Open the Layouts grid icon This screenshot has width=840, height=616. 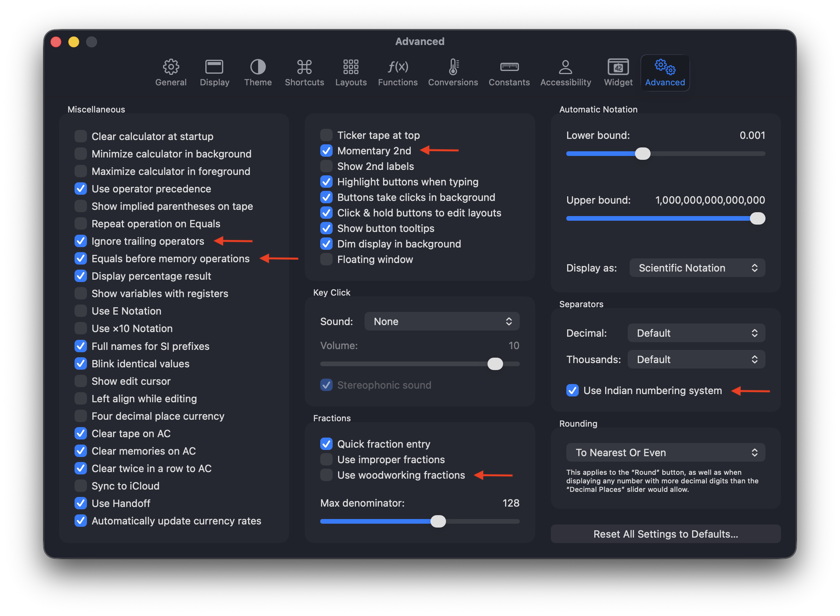(351, 67)
